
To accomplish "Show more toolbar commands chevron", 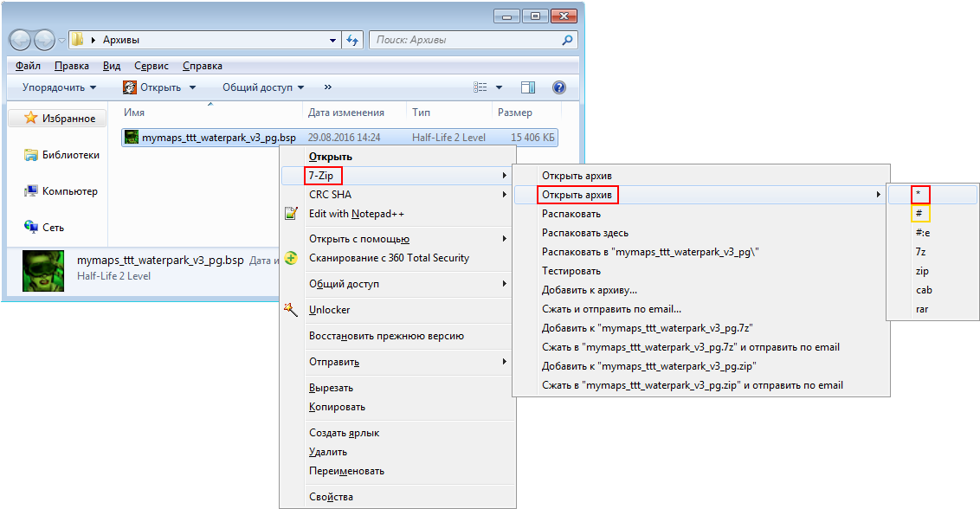I will tap(328, 87).
